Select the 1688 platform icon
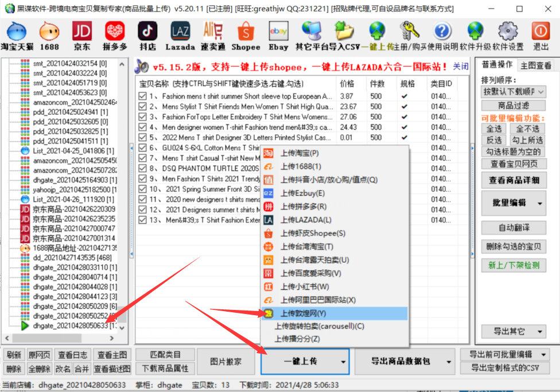Image resolution: width=560 pixels, height=392 pixels. click(49, 36)
